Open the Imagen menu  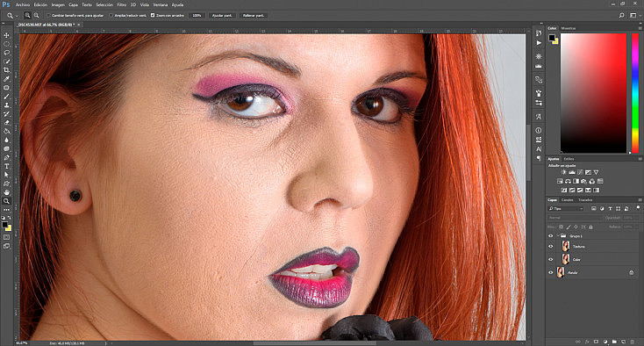pyautogui.click(x=58, y=5)
